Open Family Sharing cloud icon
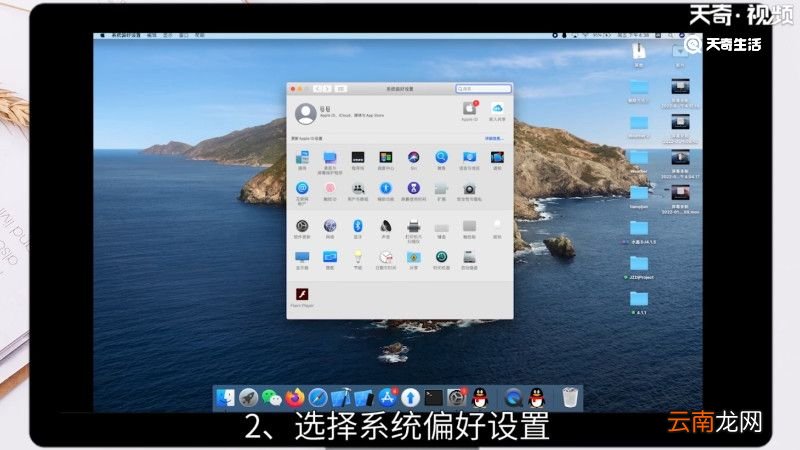Viewport: 800px width, 450px height. (497, 109)
